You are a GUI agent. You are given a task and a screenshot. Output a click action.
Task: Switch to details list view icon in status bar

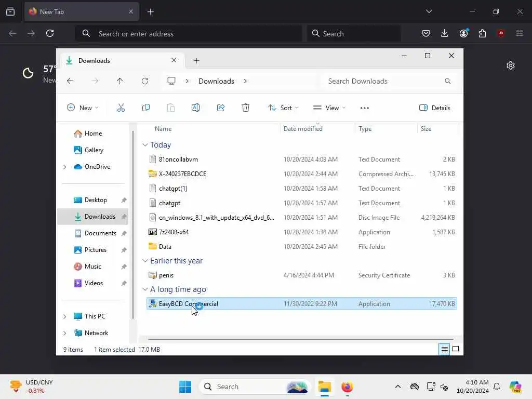(x=445, y=349)
